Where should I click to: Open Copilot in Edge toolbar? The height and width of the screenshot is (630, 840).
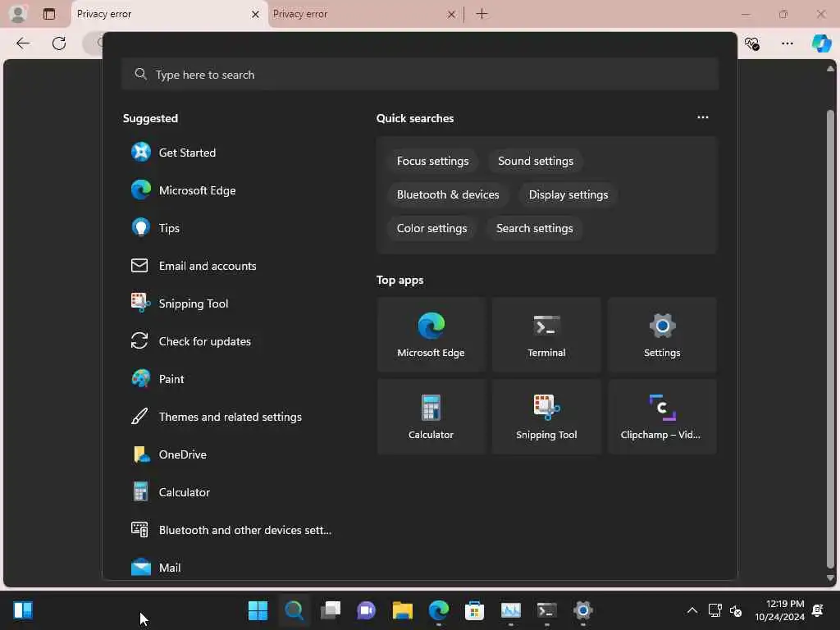click(821, 43)
